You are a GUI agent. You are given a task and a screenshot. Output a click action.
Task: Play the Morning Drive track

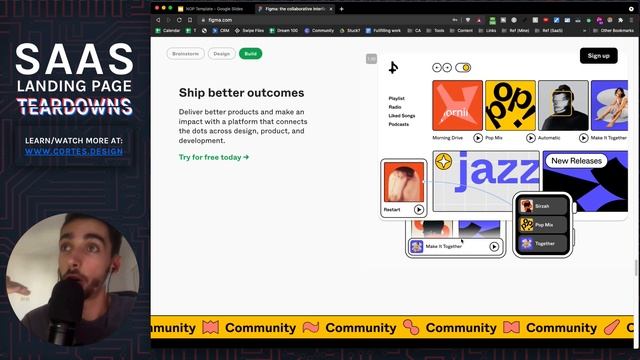[478, 138]
